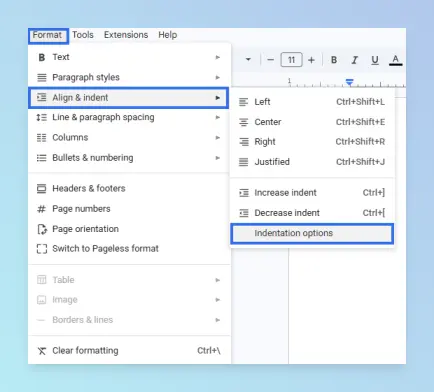
Task: Click the Page orientation icon
Action: 42,229
